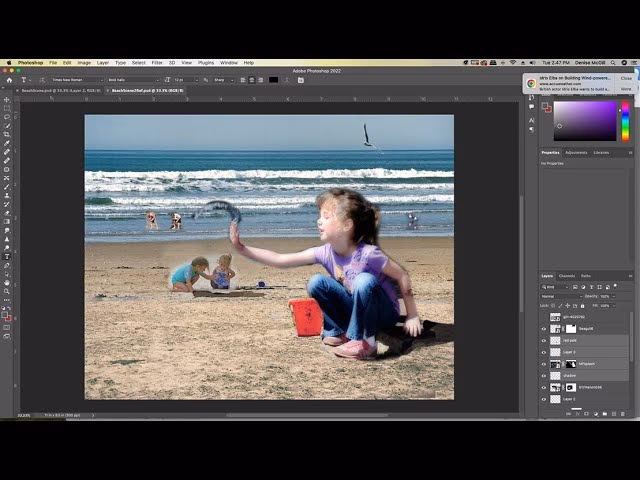Toggle visibility of the shadow layer

click(545, 375)
